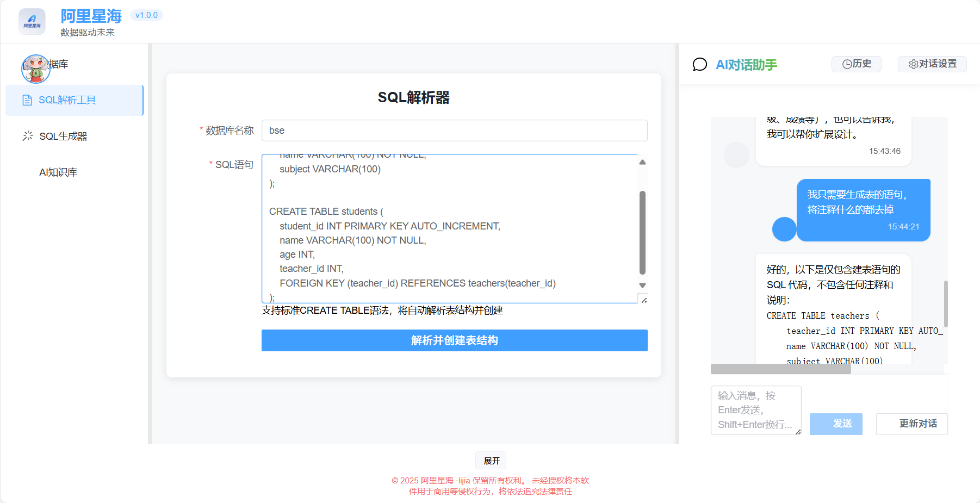
Task: Click the 'age INT,' line in textarea
Action: [x=297, y=254]
